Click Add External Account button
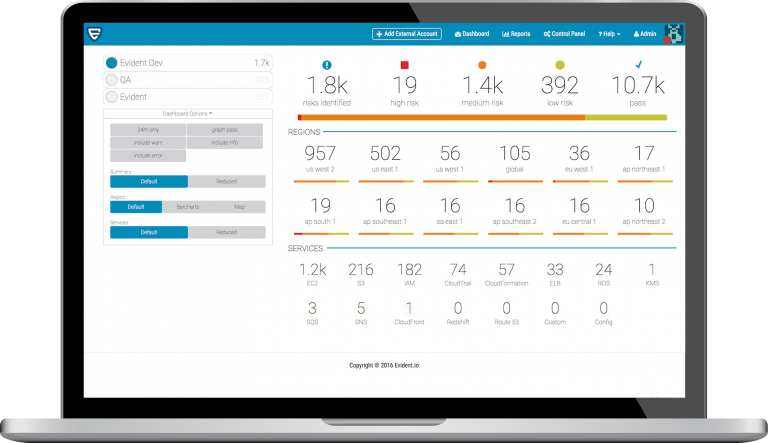Viewport: 768px width, 443px height. (407, 34)
